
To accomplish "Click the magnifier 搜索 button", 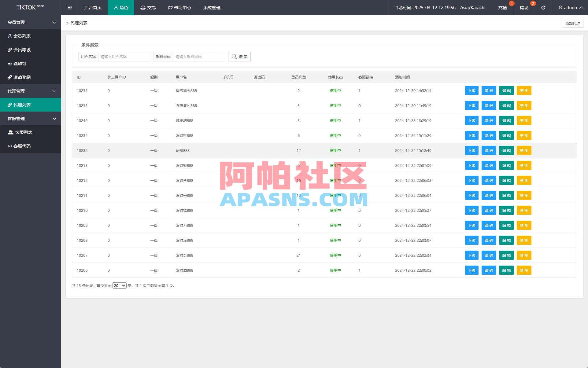I will point(239,57).
